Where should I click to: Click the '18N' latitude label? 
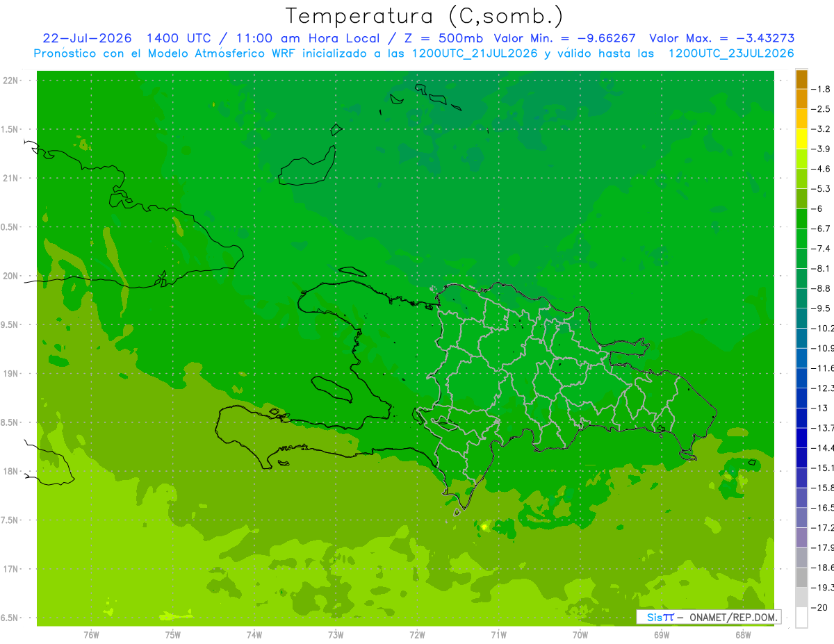[12, 472]
